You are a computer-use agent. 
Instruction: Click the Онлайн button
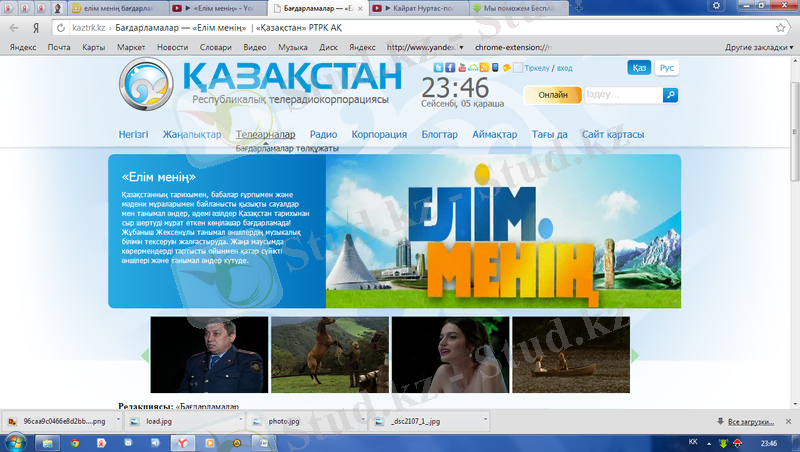(x=553, y=95)
